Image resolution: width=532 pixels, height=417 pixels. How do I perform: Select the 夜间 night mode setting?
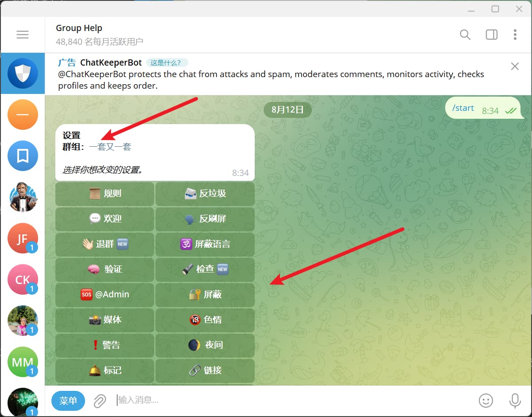tap(205, 345)
